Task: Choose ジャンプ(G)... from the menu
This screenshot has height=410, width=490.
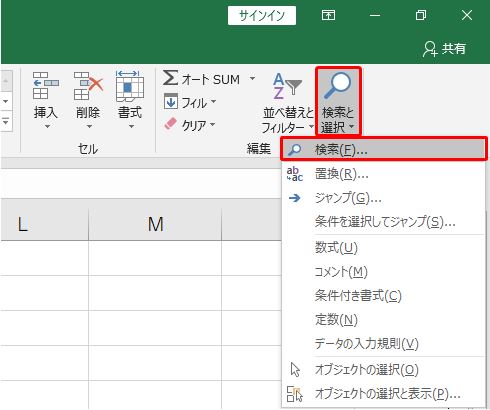Action: click(x=384, y=198)
